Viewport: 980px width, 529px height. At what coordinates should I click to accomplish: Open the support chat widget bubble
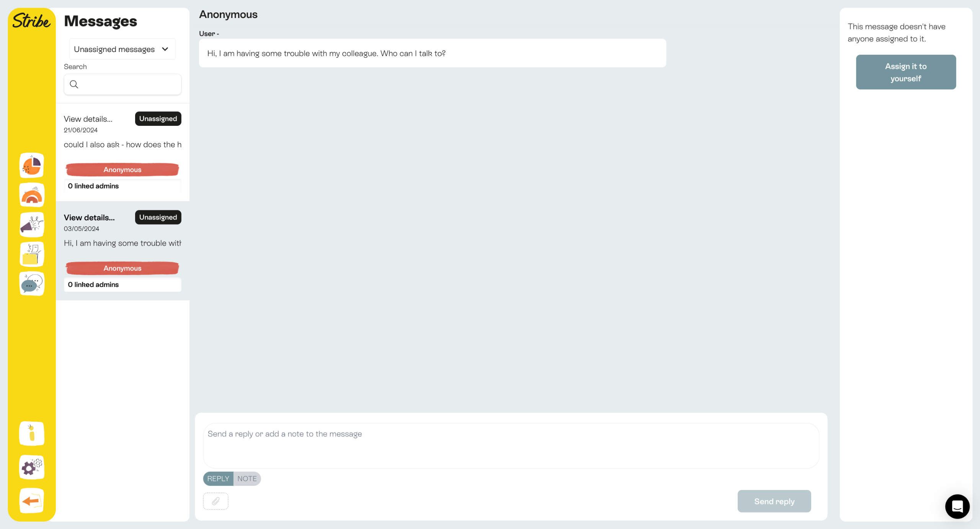(x=957, y=506)
